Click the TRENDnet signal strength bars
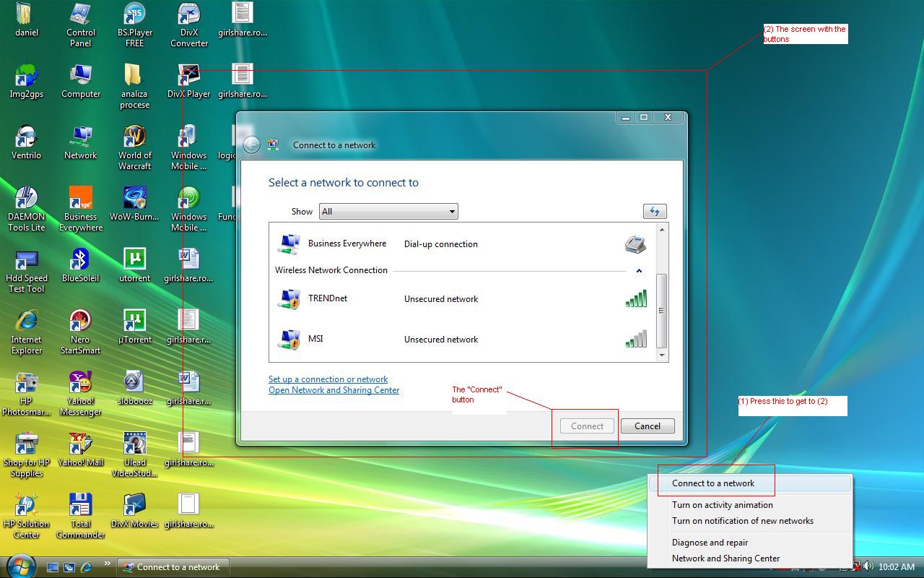 [636, 298]
